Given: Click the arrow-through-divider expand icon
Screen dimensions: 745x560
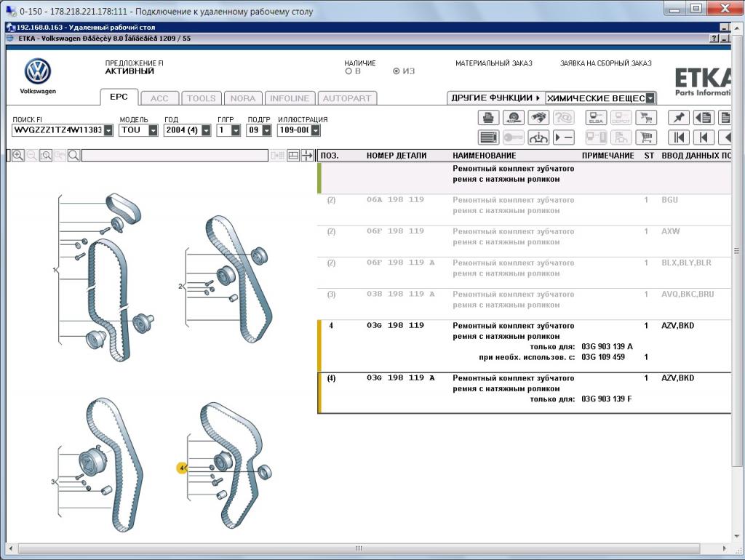Looking at the screenshot, I should pyautogui.click(x=307, y=156).
